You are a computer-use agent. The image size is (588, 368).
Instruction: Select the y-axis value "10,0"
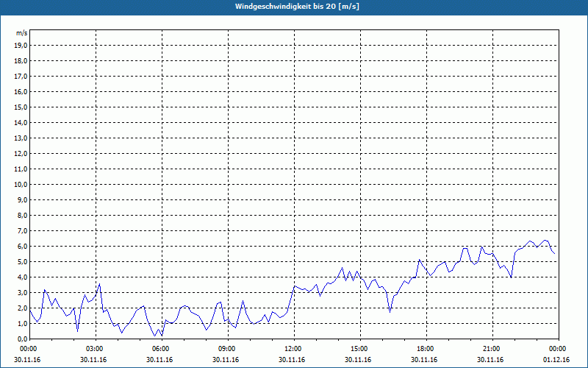[x=21, y=185]
